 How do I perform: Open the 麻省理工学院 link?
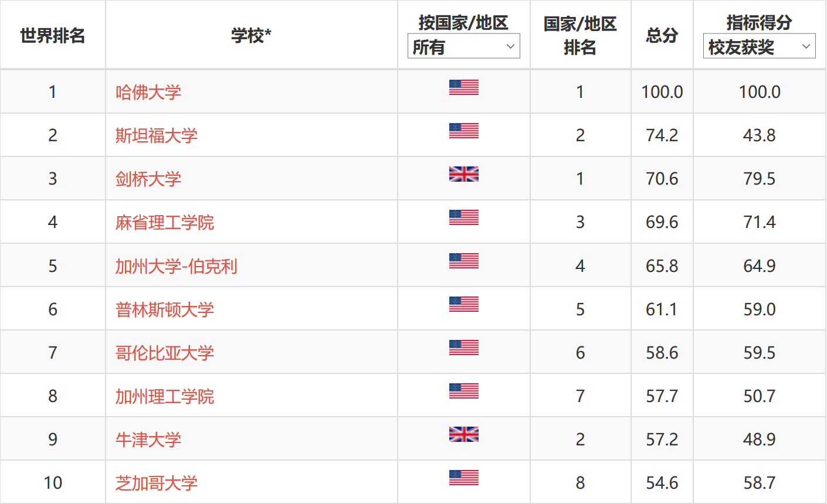coord(165,222)
